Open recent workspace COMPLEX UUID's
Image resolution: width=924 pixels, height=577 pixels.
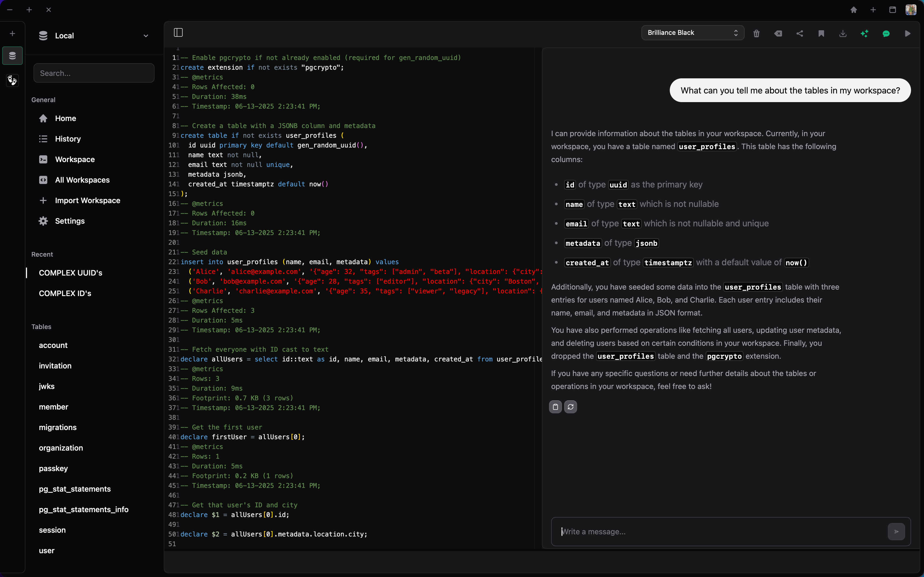[x=71, y=273]
